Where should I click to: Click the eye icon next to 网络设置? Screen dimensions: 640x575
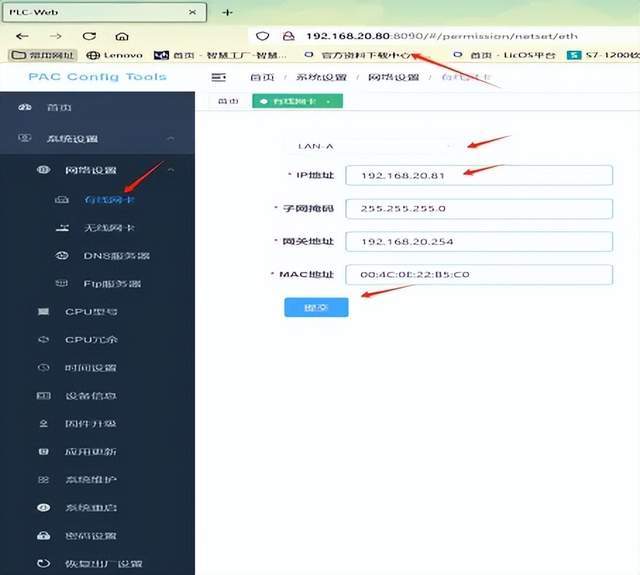pyautogui.click(x=44, y=170)
